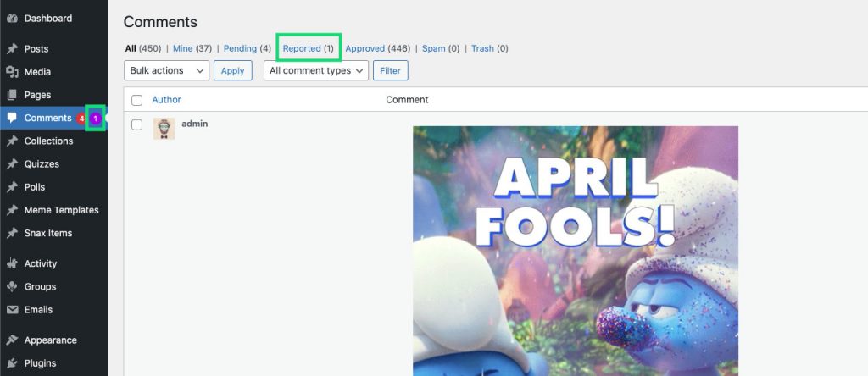Open Activity menu label
This screenshot has height=376, width=868.
pyautogui.click(x=41, y=263)
